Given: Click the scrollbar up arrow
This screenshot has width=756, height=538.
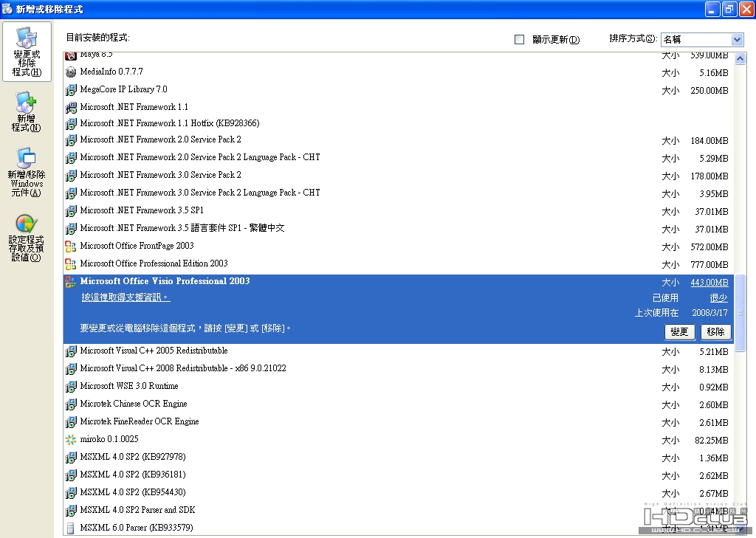Looking at the screenshot, I should [x=740, y=59].
